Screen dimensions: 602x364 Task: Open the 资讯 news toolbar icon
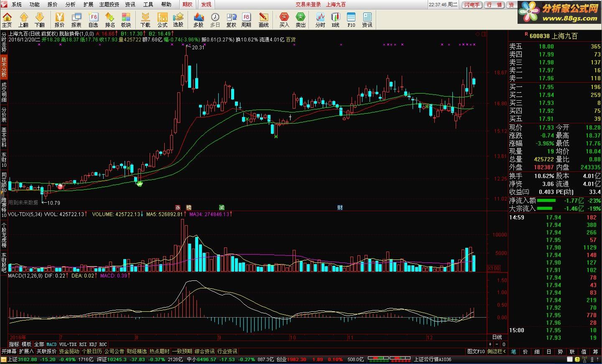(x=367, y=20)
